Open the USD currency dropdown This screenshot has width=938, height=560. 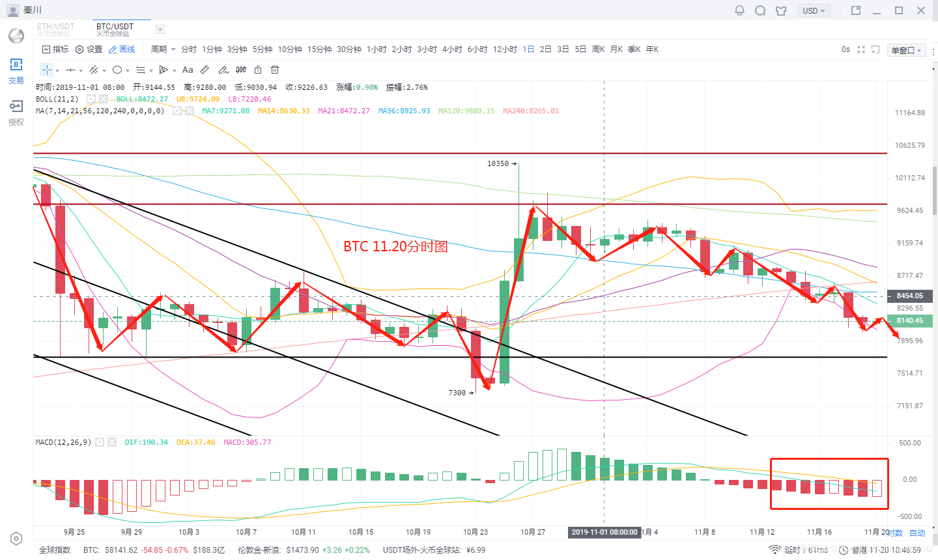(814, 10)
